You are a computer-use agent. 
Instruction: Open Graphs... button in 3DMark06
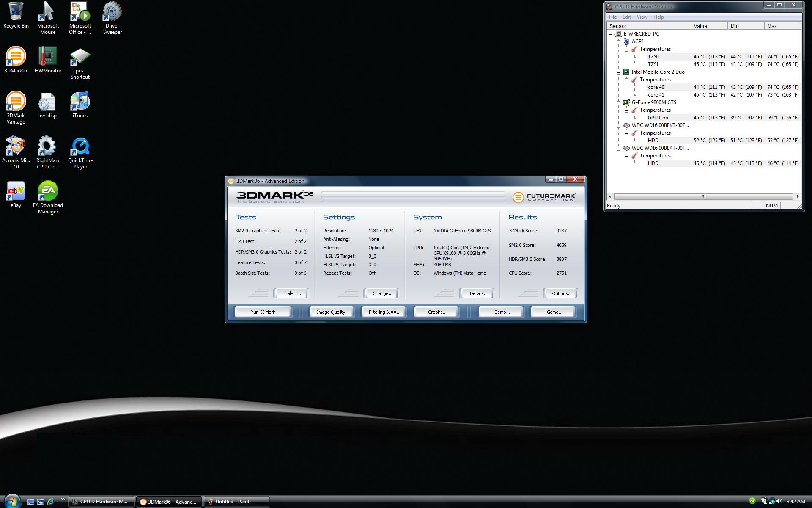437,312
